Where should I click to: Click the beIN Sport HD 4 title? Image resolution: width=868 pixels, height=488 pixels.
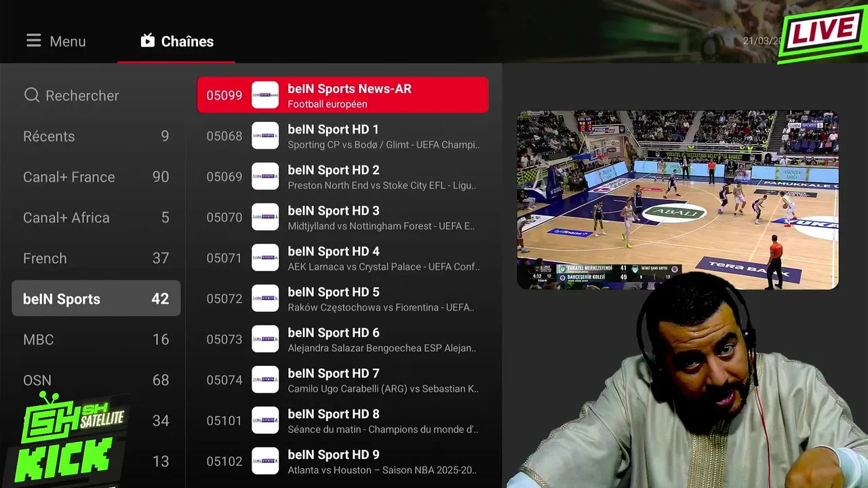coord(334,251)
